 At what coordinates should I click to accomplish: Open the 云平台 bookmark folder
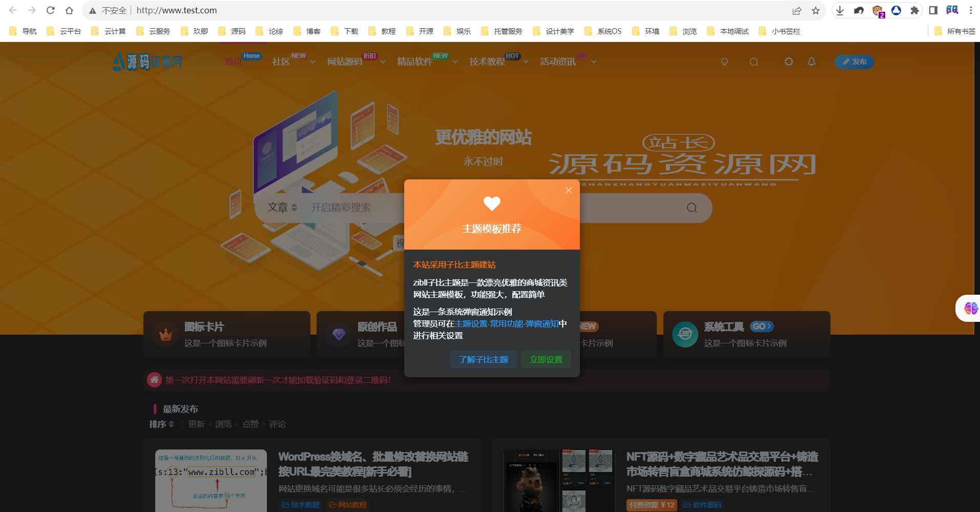64,31
